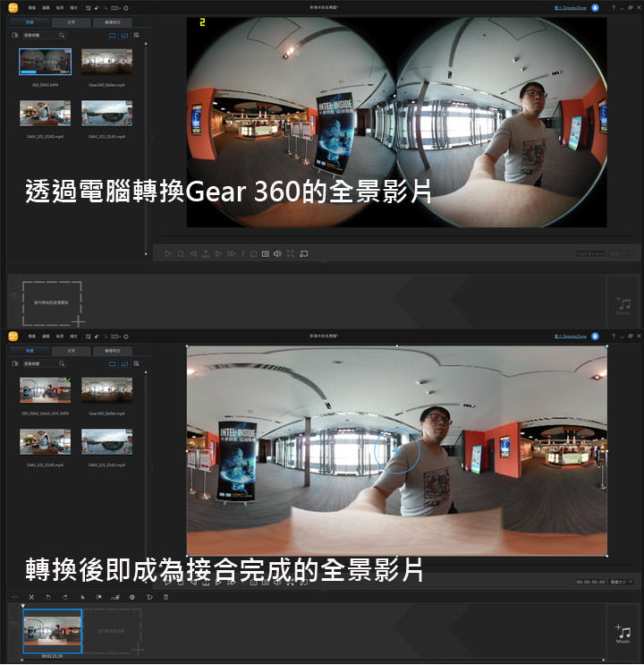The width and height of the screenshot is (644, 665).
Task: Click the settings gear icon in the upper toolbar
Action: [126, 8]
